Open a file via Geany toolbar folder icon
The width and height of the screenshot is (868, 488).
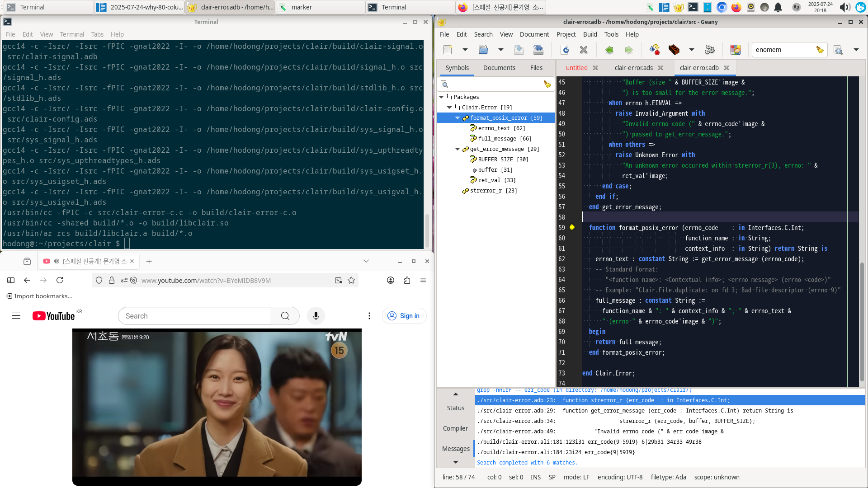pyautogui.click(x=483, y=50)
